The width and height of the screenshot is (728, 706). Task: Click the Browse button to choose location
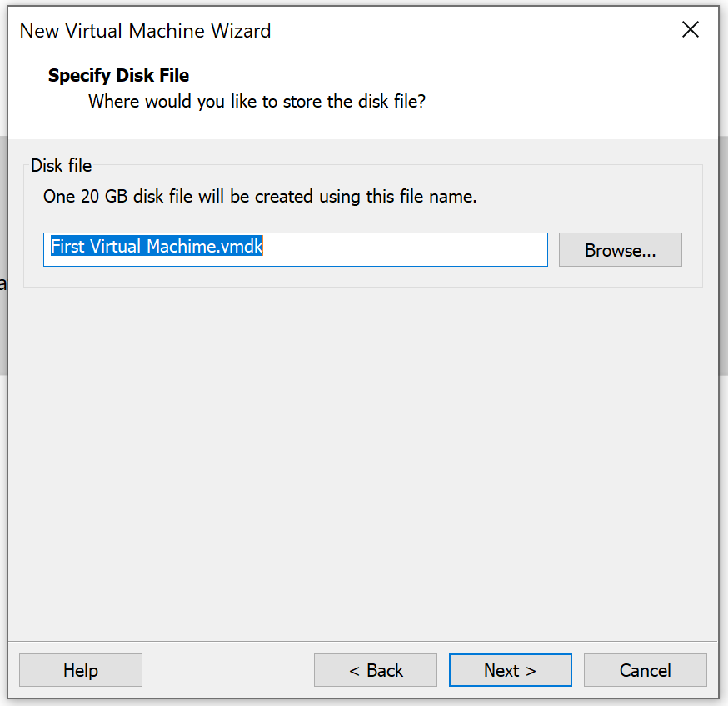pos(620,249)
